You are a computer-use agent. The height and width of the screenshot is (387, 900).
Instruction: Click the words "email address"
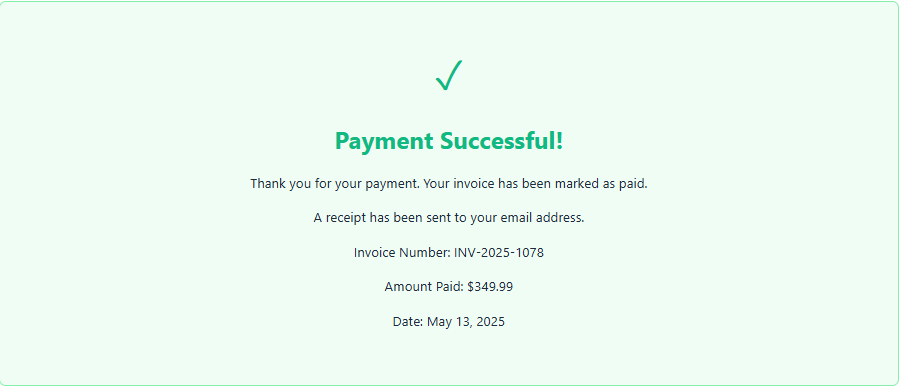[542, 218]
